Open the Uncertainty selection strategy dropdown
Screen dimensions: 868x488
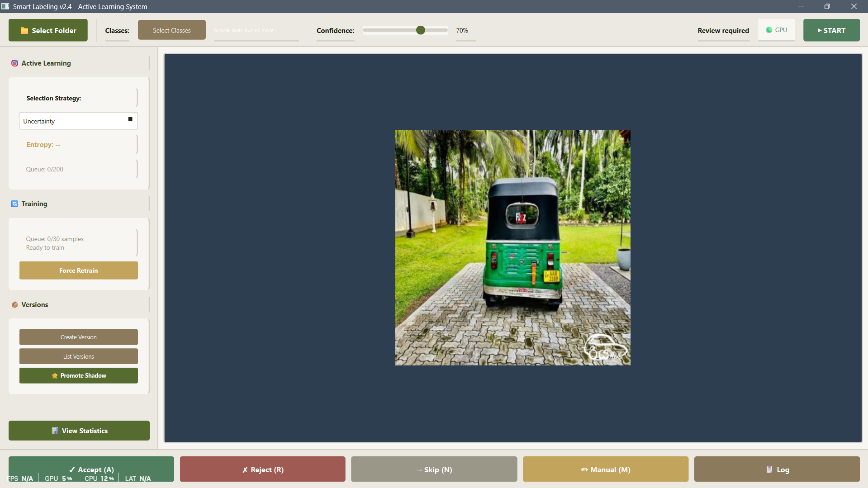(x=79, y=121)
